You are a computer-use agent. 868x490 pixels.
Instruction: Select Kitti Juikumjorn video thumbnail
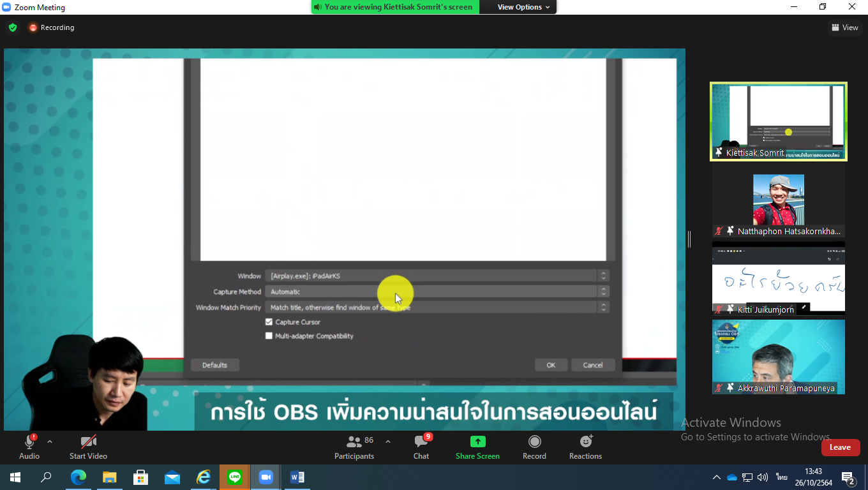pyautogui.click(x=779, y=278)
